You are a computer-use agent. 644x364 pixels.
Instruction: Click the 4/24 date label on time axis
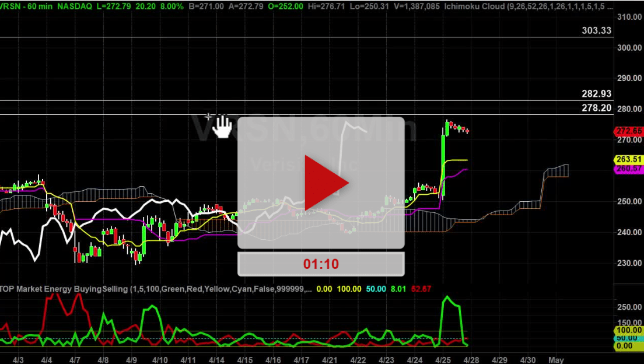coord(415,360)
